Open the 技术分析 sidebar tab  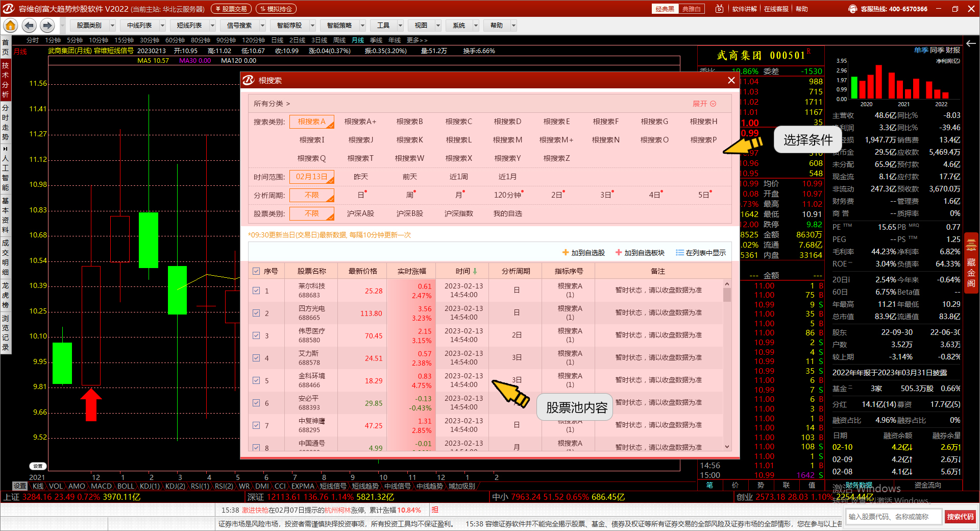tap(5, 80)
